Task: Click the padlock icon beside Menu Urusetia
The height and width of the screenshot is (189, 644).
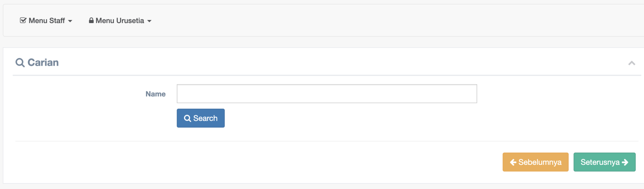Action: [x=91, y=20]
